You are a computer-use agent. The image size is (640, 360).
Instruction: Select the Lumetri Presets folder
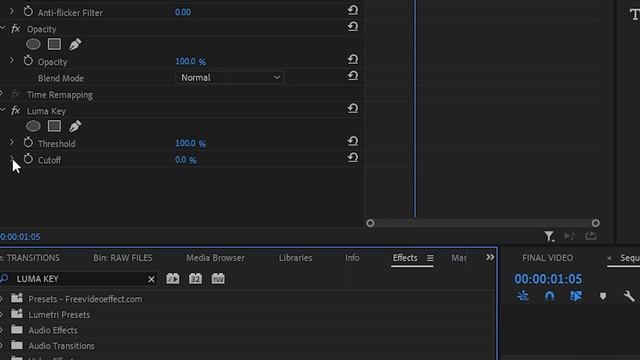click(x=59, y=315)
